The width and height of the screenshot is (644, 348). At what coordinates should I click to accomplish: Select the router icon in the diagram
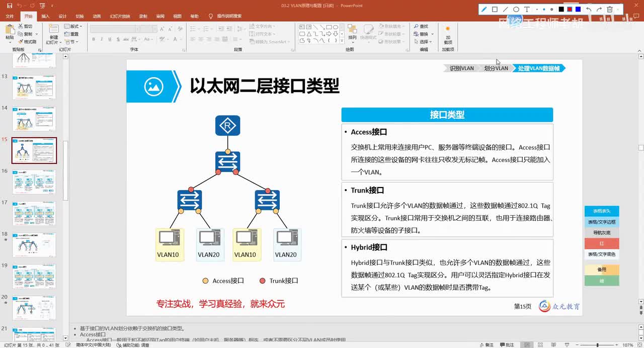(228, 126)
